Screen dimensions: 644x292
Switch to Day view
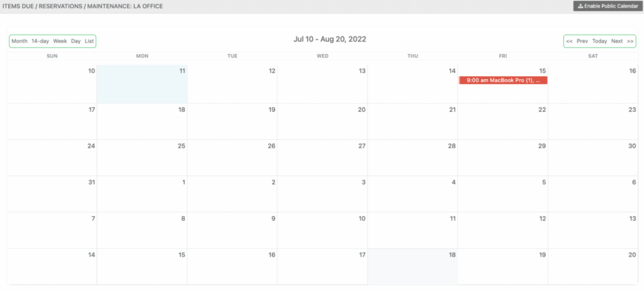coord(76,41)
